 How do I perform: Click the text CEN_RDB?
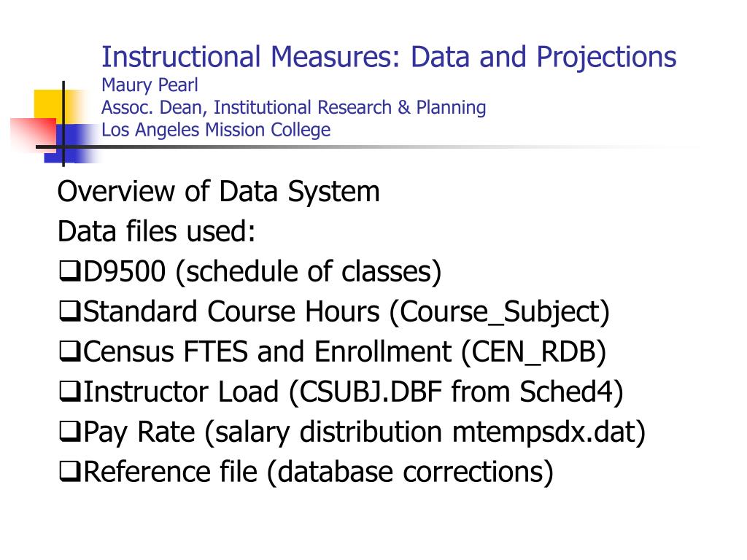tap(533, 352)
